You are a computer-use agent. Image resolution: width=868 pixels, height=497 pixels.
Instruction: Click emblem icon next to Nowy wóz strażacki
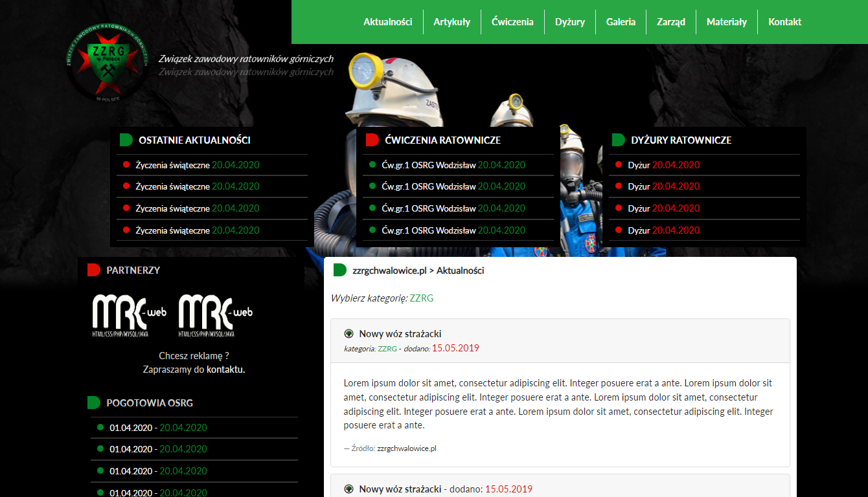coord(348,334)
